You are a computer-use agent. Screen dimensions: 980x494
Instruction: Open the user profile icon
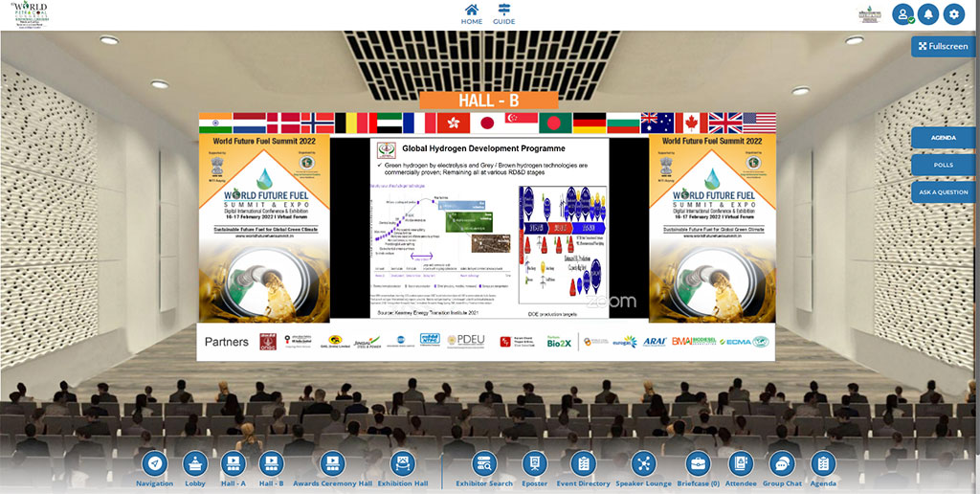[x=902, y=13]
